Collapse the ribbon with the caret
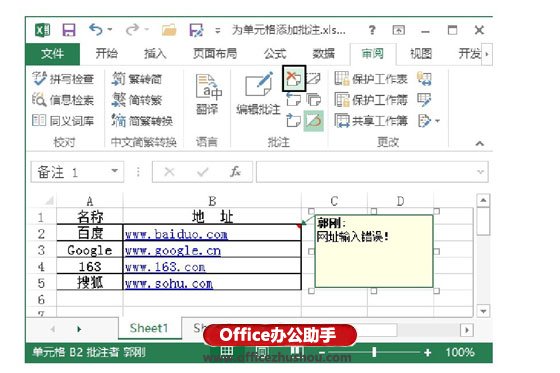Viewport: 560px width, 373px height. [480, 143]
